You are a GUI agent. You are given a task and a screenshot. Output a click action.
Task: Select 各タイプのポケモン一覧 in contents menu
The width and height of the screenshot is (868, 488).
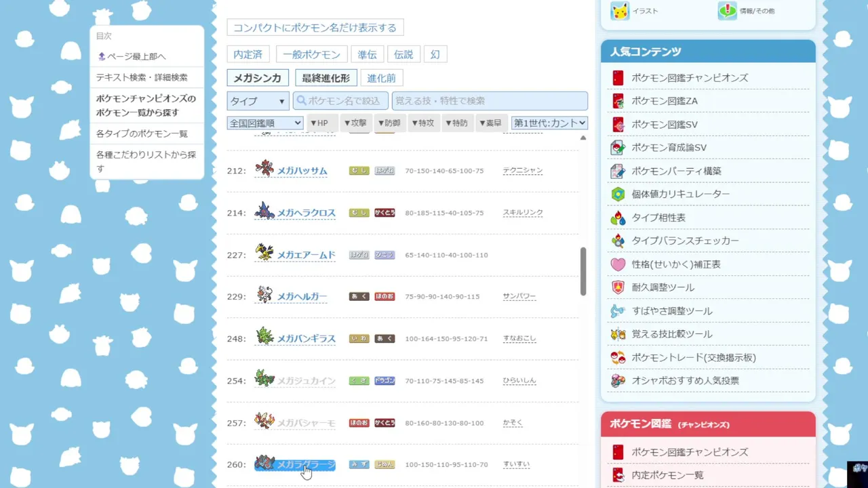tap(142, 134)
